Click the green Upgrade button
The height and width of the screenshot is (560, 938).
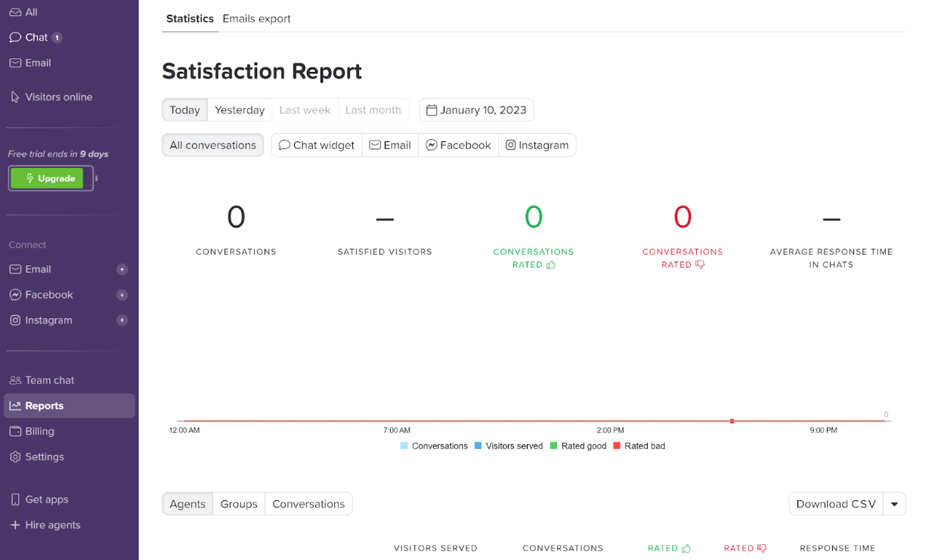pos(51,178)
